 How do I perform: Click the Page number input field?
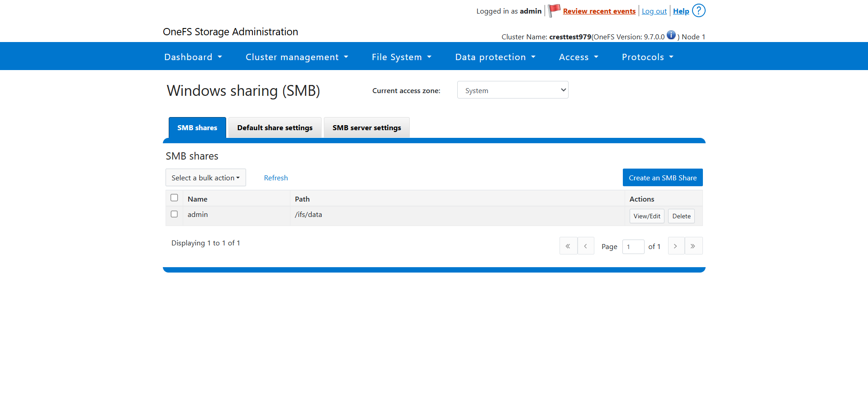tap(633, 247)
